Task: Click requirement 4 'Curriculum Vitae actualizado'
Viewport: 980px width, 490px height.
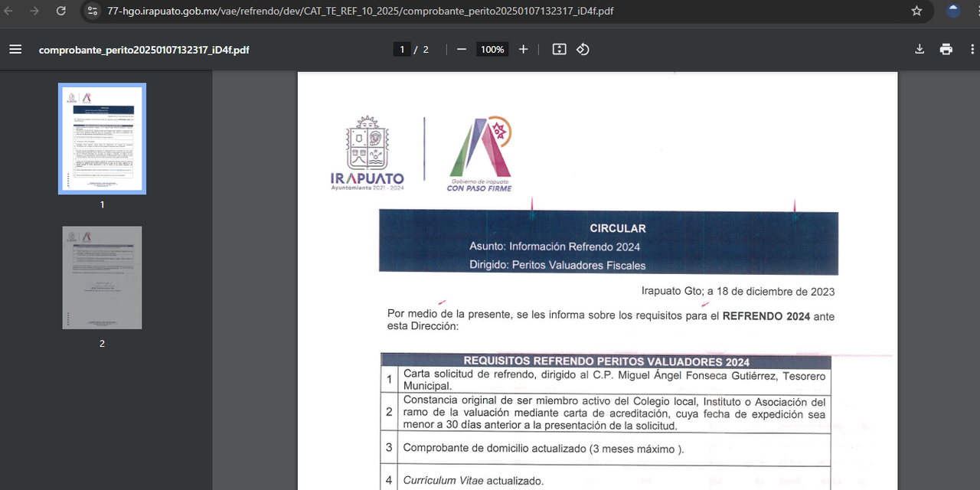Action: [x=473, y=481]
